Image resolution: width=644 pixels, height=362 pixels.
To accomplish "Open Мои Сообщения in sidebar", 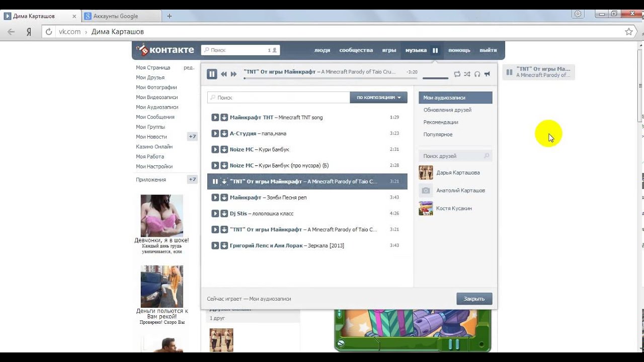I will [x=155, y=117].
